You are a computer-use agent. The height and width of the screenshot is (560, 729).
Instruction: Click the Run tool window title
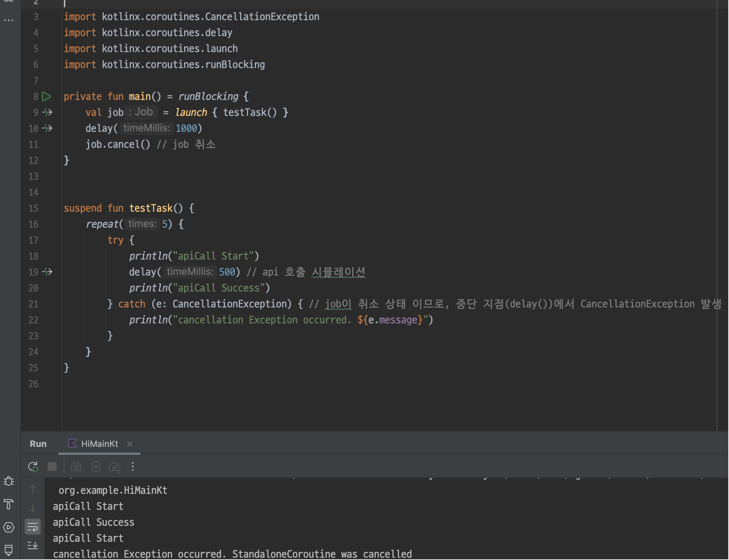pyautogui.click(x=38, y=444)
